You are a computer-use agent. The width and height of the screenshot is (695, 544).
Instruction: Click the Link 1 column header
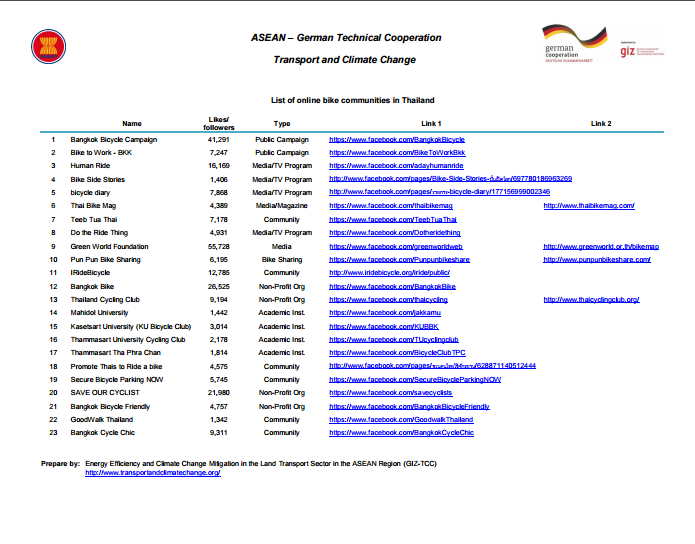tap(431, 124)
